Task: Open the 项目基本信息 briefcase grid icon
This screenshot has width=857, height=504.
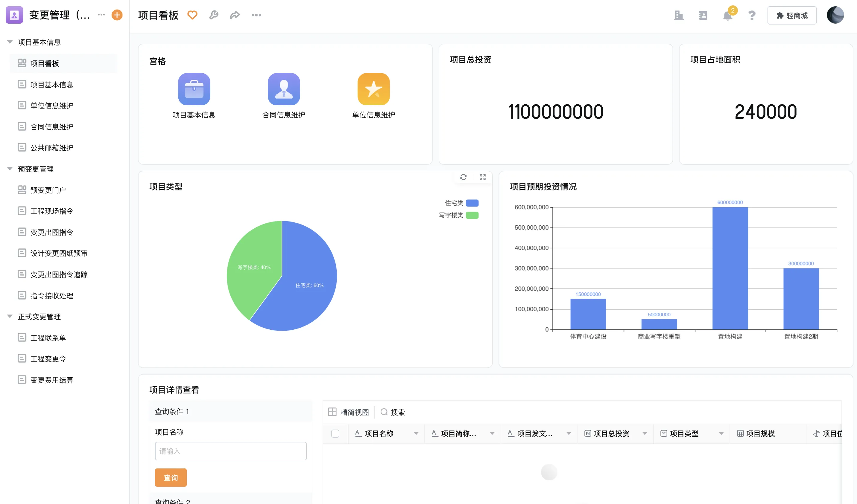Action: point(194,89)
